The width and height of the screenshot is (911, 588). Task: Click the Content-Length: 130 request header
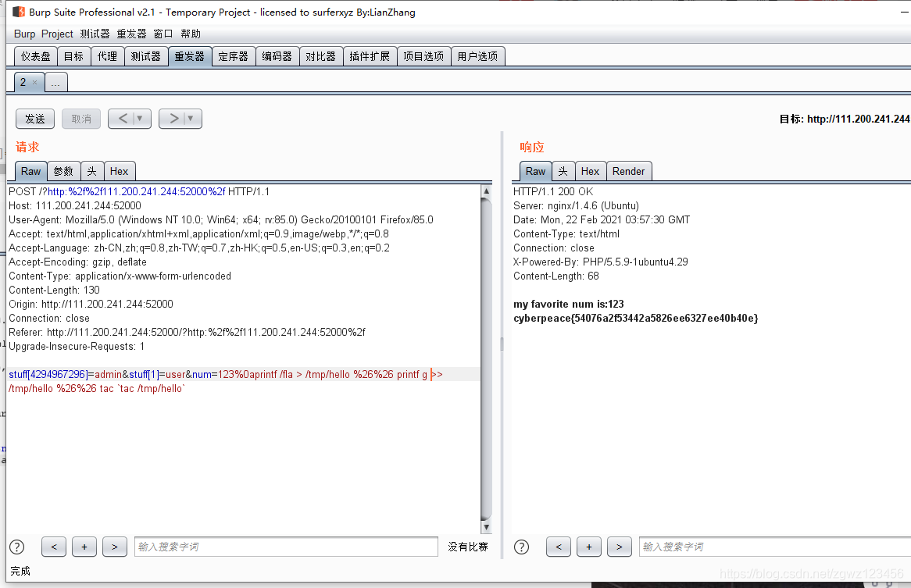pos(54,290)
